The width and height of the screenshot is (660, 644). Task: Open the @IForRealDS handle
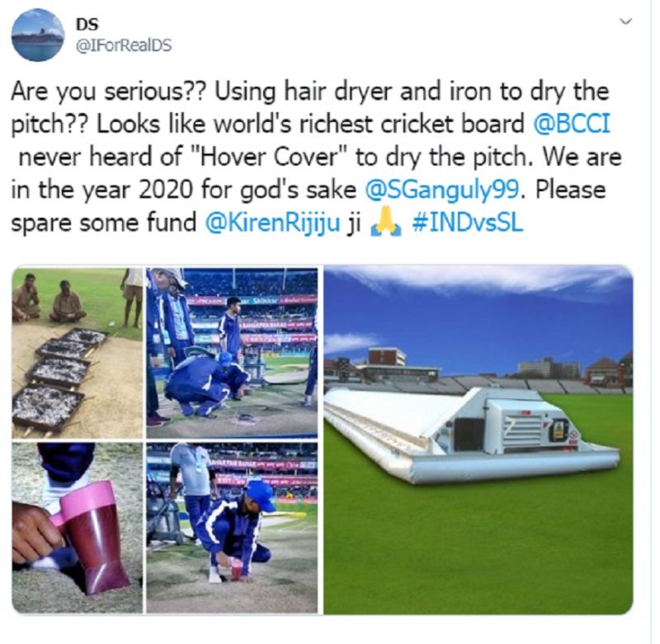pyautogui.click(x=123, y=45)
